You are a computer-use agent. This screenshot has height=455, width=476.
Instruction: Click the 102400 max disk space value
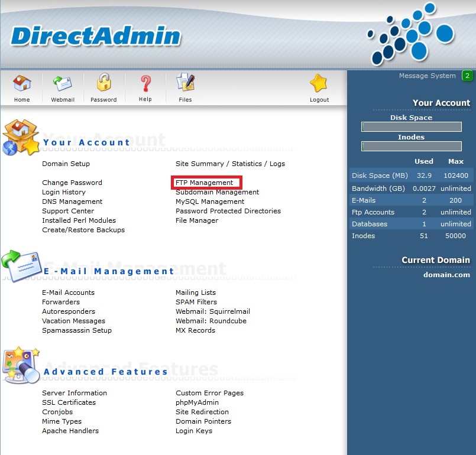click(456, 175)
